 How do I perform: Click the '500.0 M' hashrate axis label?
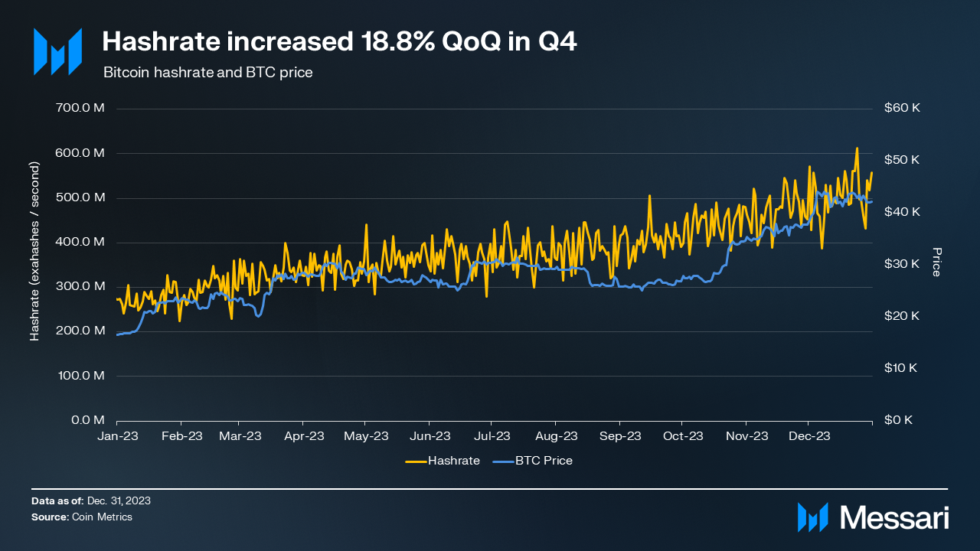click(x=81, y=197)
